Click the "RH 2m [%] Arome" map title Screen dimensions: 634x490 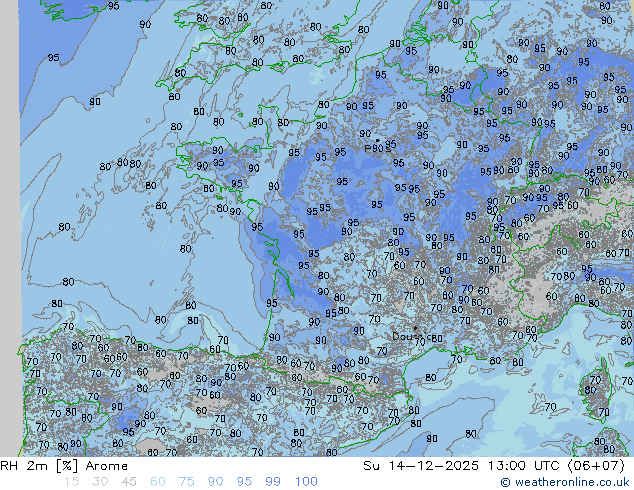pos(64,466)
